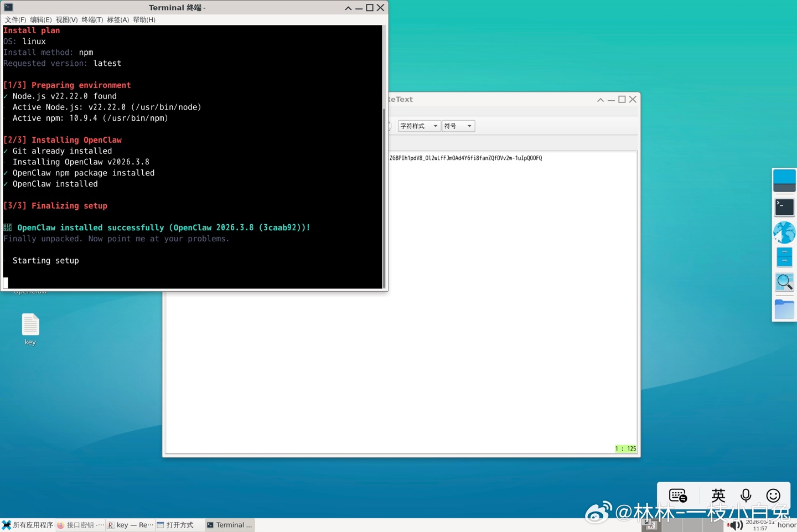
Task: Select the blue desktop icon atop the side dock
Action: pos(784,180)
